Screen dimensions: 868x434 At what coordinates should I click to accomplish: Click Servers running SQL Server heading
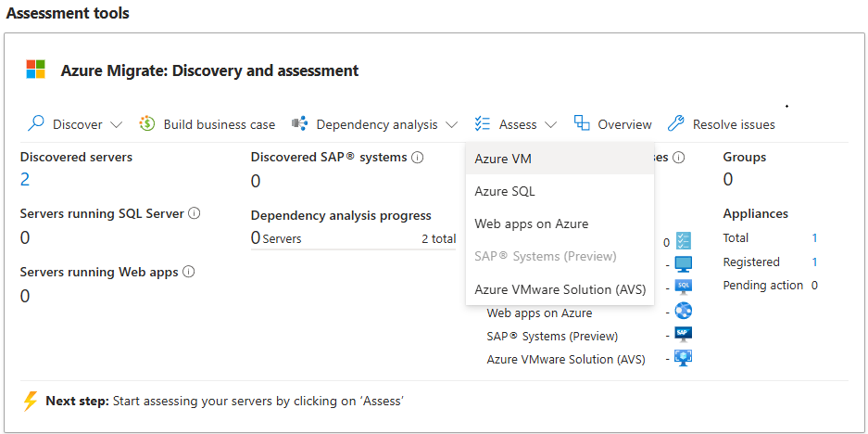(x=102, y=213)
